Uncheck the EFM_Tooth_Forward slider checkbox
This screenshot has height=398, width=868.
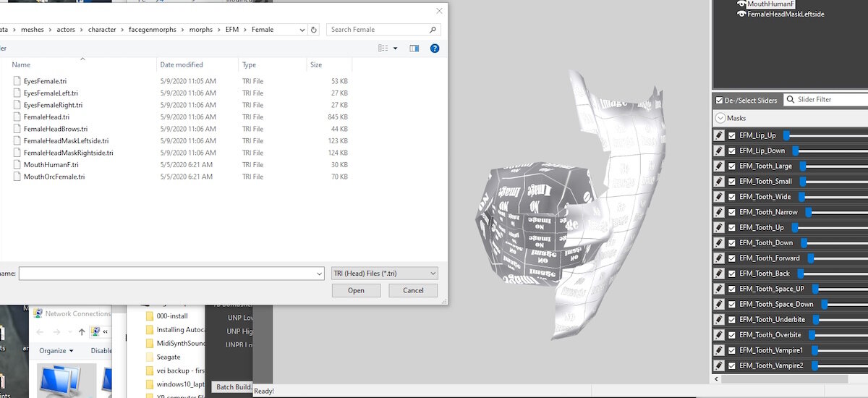[x=732, y=258]
